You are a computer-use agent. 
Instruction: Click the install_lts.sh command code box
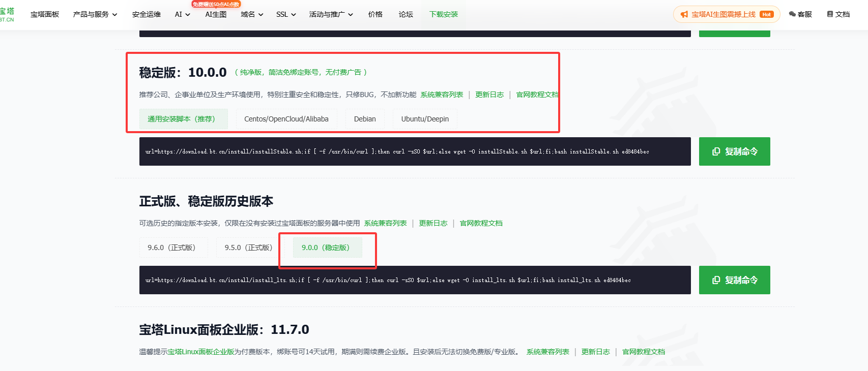tap(415, 280)
